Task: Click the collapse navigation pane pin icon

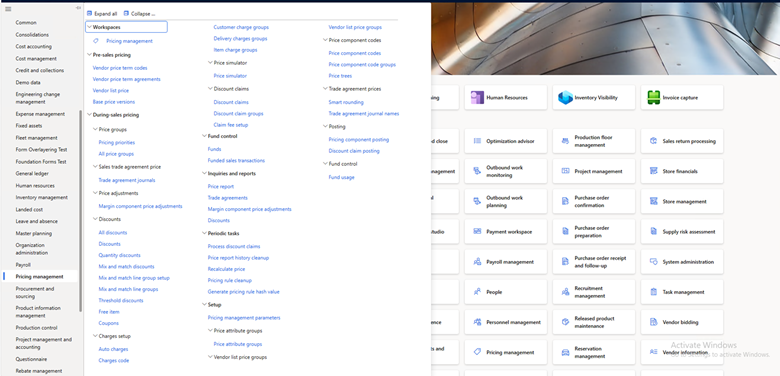Action: pos(78,8)
